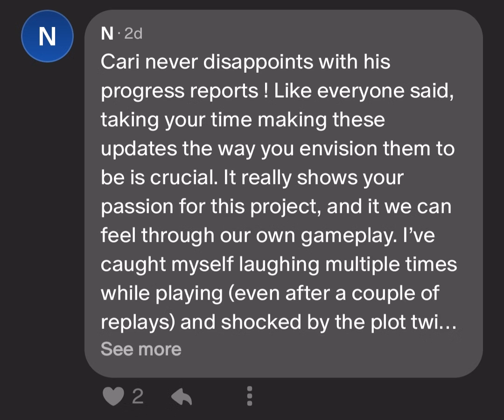This screenshot has width=504, height=420.
Task: Tap the username N above the comment
Action: 106,34
